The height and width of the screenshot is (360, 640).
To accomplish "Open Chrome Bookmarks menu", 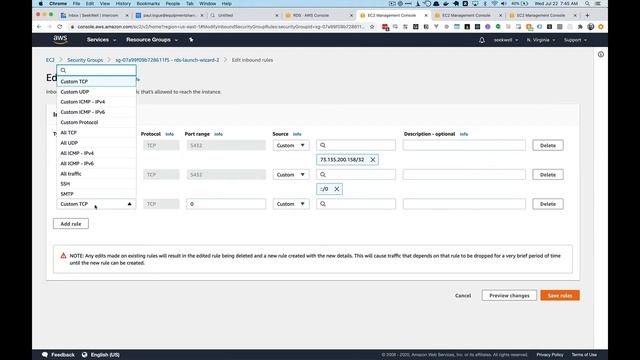I will click(148, 4).
